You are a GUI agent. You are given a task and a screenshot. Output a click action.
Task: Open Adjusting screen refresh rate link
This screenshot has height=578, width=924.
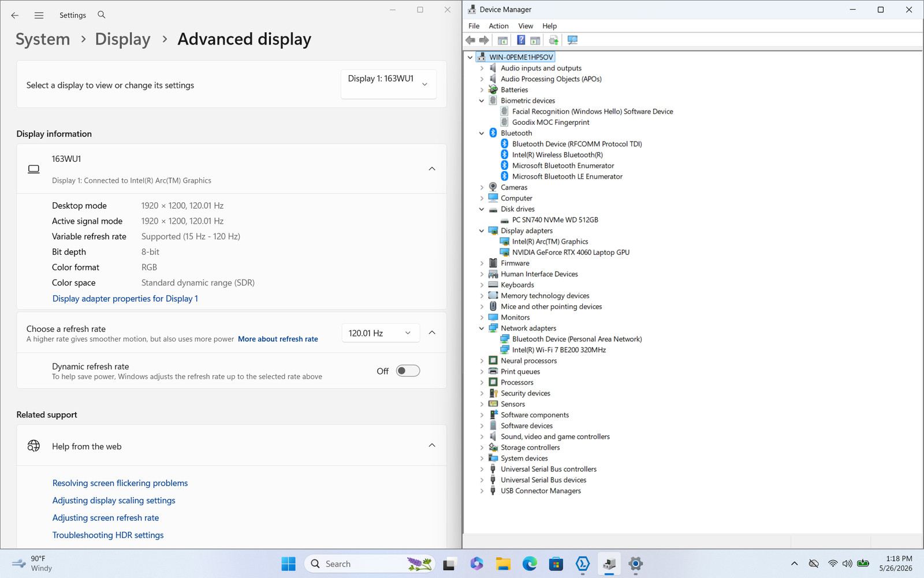(106, 518)
